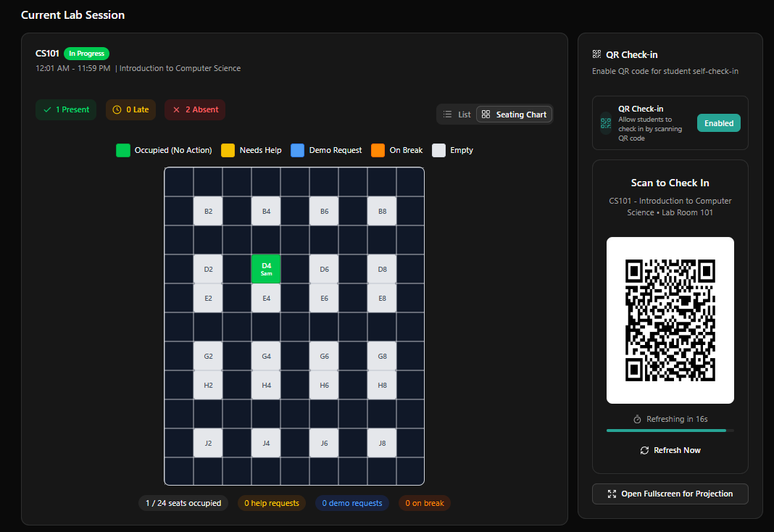
Task: Select seat J4
Action: point(266,443)
